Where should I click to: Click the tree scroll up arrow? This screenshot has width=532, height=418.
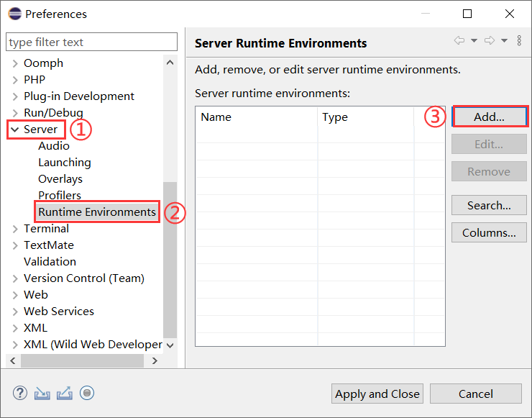point(170,63)
